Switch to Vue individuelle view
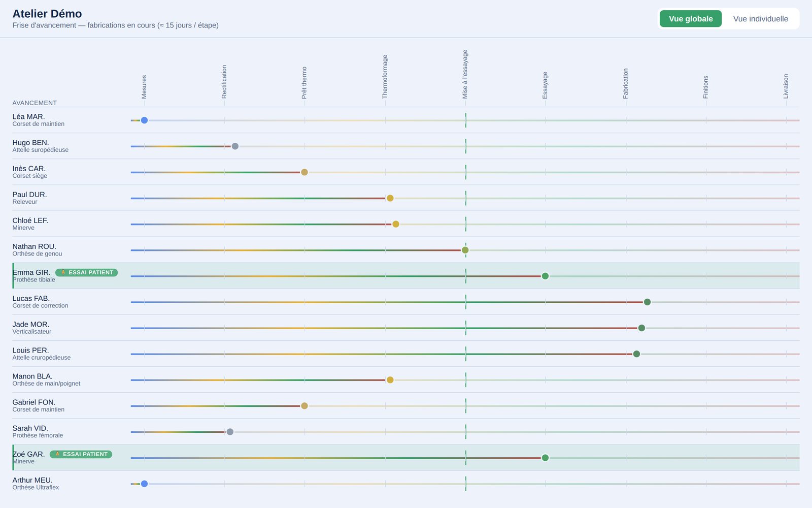812x508 pixels. pos(760,19)
